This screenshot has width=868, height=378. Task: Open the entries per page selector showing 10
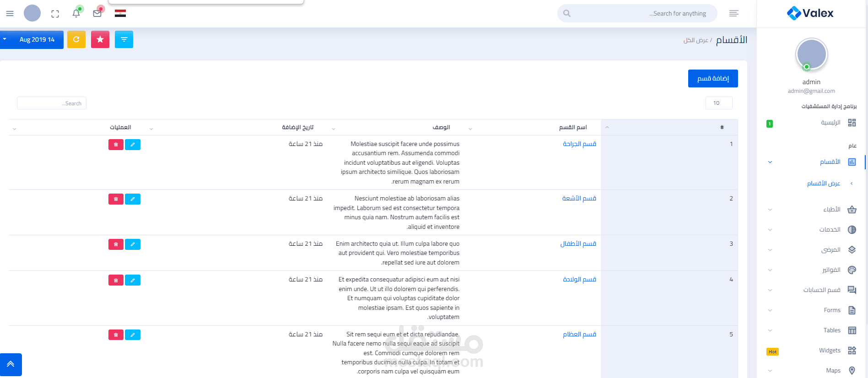719,103
